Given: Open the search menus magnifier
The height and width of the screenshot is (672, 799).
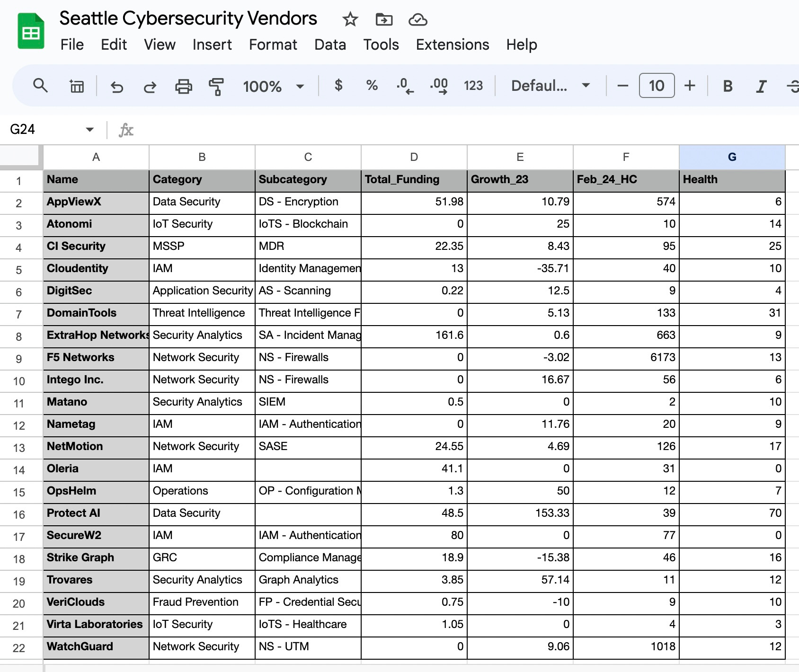Looking at the screenshot, I should pos(40,86).
